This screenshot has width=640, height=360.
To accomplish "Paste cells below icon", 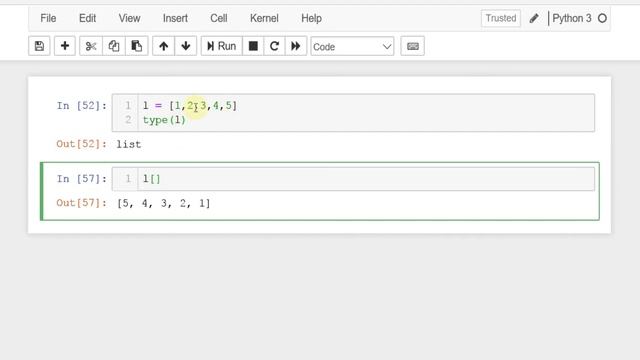I will pyautogui.click(x=136, y=46).
